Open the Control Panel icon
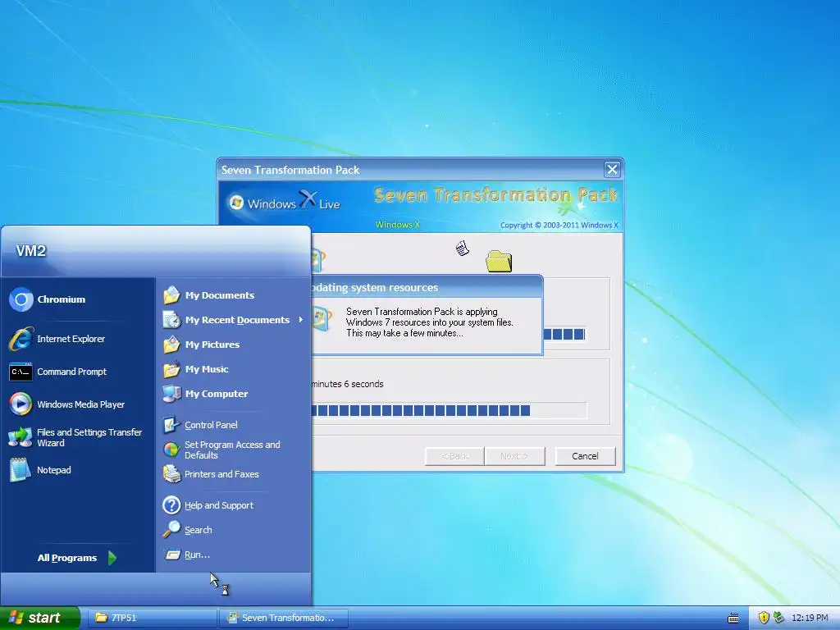 click(171, 425)
